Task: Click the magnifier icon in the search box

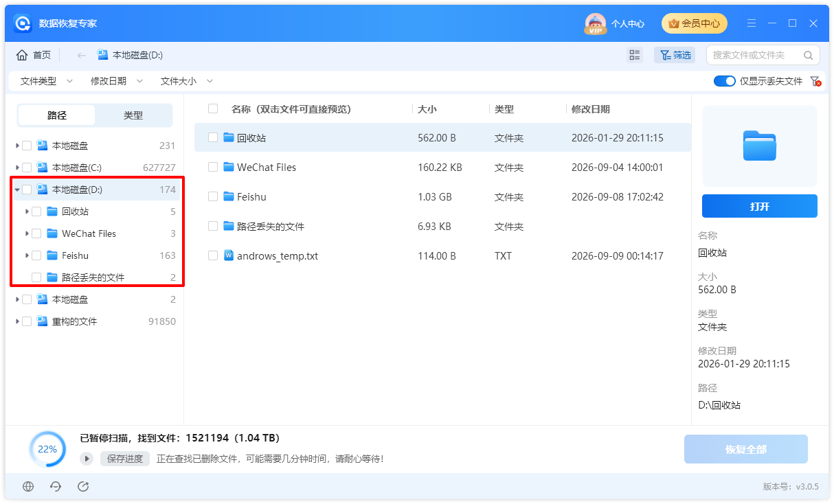Action: point(808,55)
